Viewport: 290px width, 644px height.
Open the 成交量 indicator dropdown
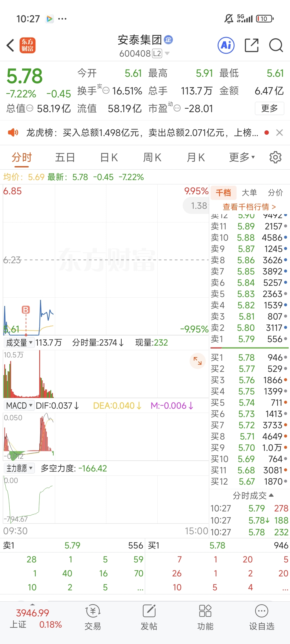pyautogui.click(x=19, y=342)
